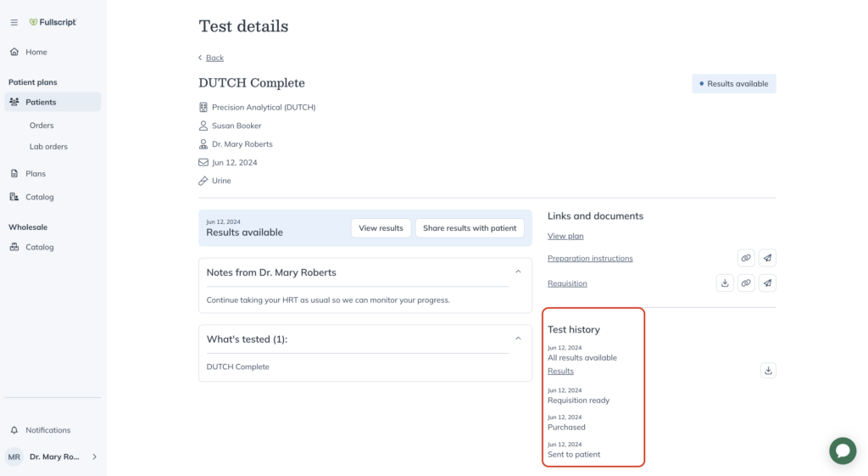Copy link for Preparation instructions
The height and width of the screenshot is (476, 868).
(746, 258)
